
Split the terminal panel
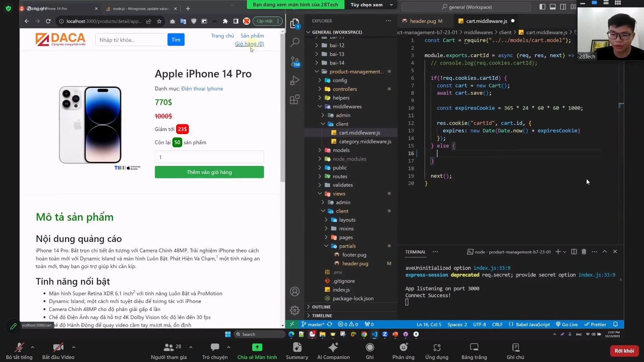pos(574,252)
